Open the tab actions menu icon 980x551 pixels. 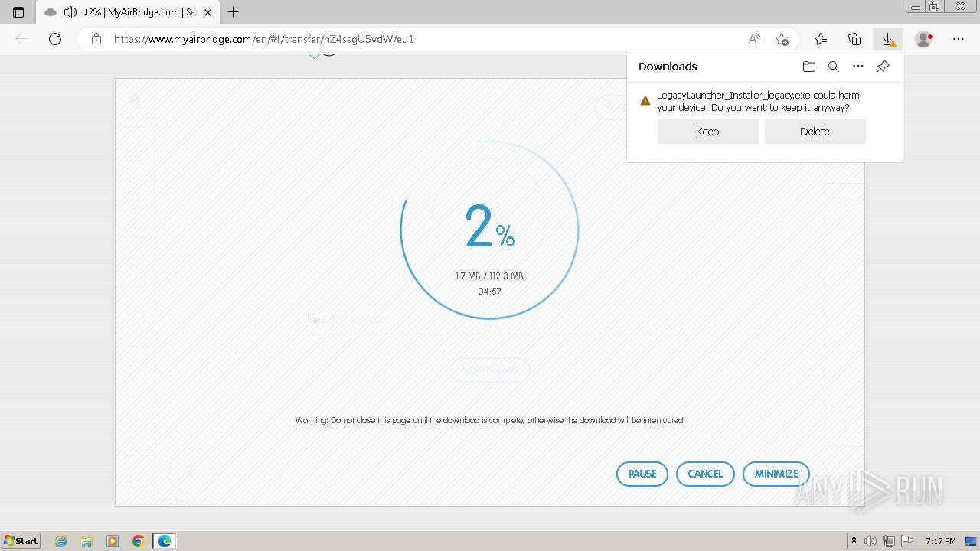18,12
